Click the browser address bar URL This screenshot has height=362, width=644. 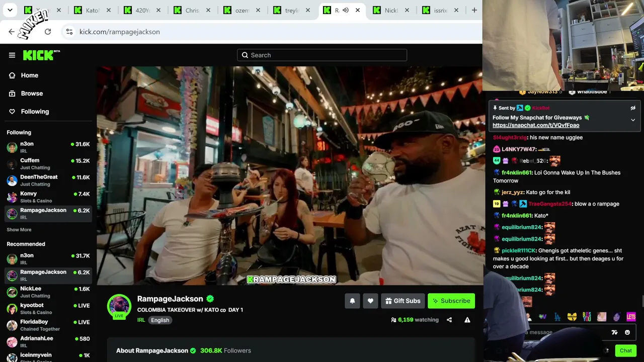point(120,32)
